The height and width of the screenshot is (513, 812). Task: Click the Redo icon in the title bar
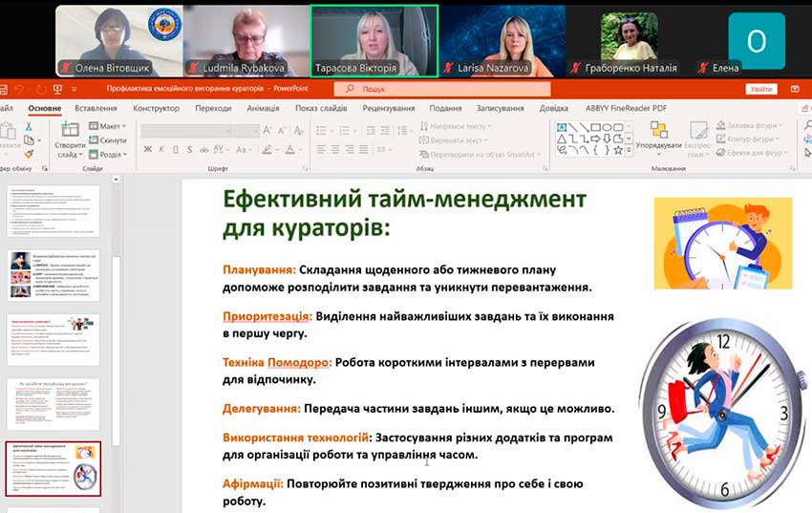(x=41, y=89)
